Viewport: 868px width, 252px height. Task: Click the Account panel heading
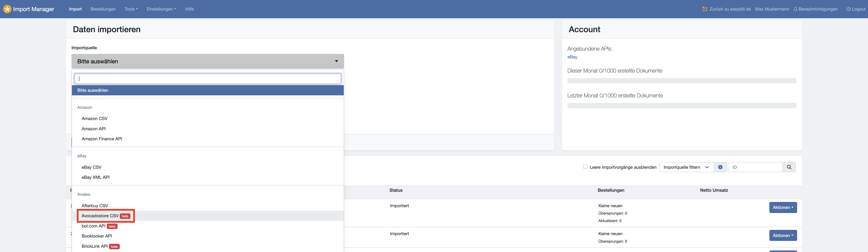584,30
